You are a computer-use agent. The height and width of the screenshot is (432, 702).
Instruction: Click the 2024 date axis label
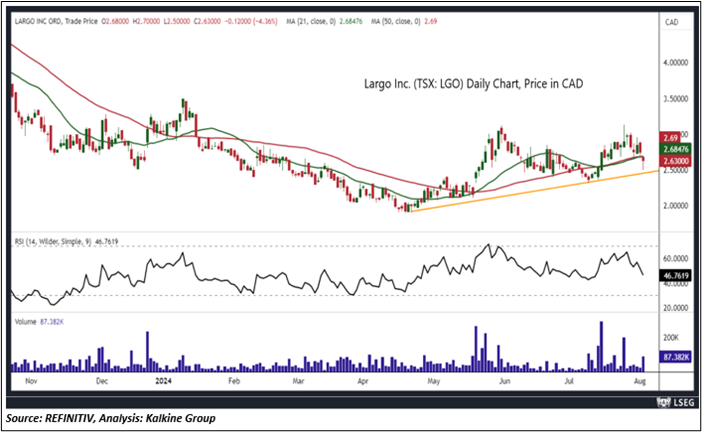point(163,381)
